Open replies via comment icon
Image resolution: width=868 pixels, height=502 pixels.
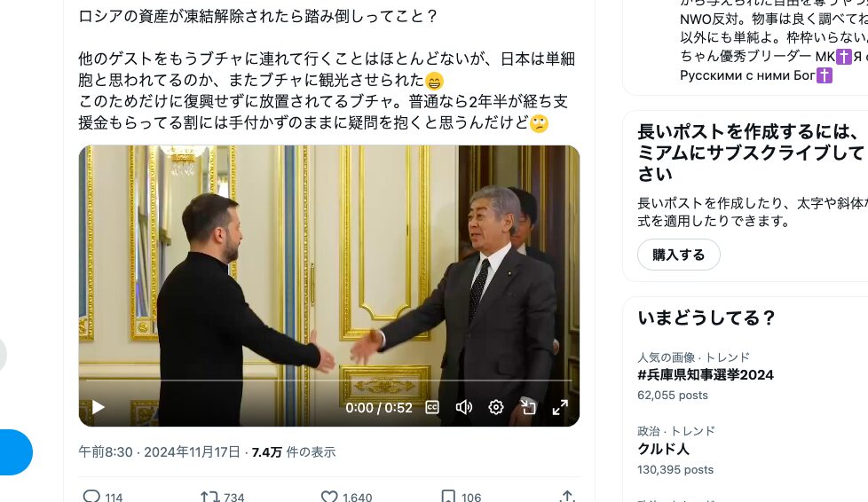91,497
